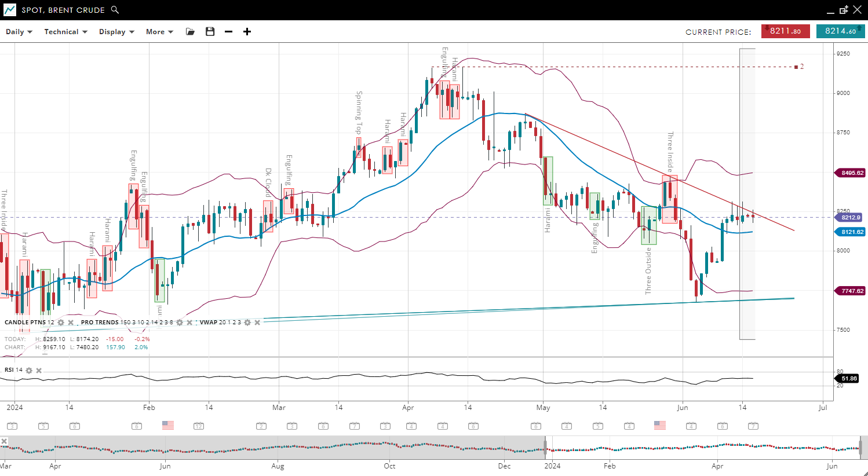The height and width of the screenshot is (476, 868).
Task: Zoom in with the plus icon
Action: click(x=247, y=32)
